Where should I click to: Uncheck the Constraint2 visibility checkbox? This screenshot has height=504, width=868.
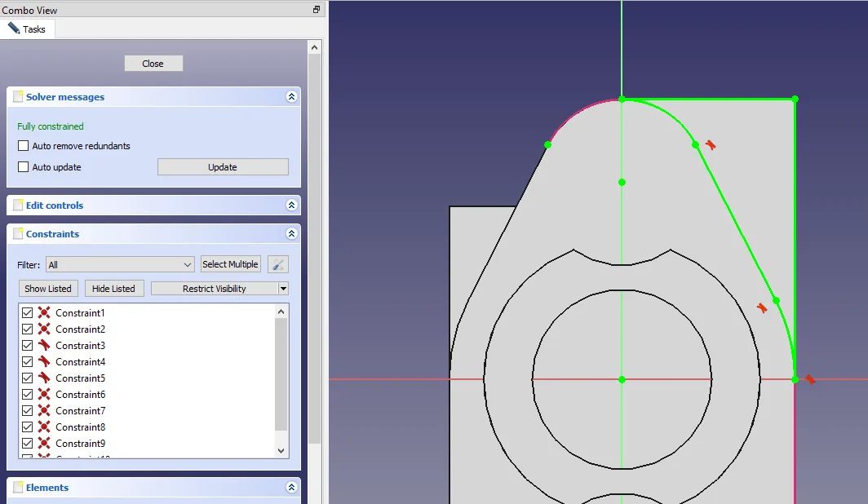point(28,329)
